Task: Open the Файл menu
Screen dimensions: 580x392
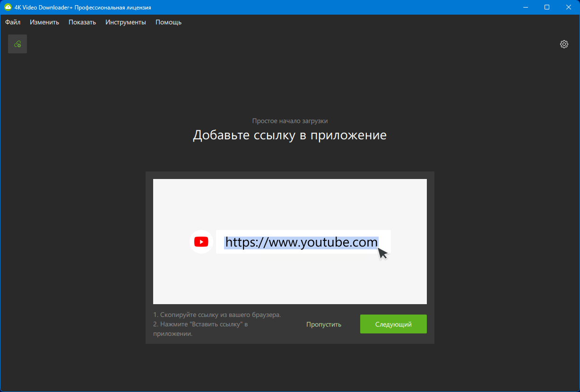Action: 13,22
